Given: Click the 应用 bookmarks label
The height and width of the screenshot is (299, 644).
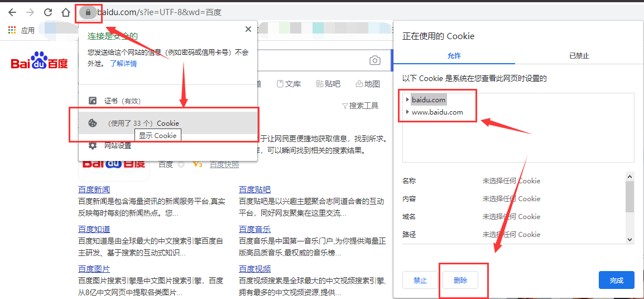Looking at the screenshot, I should point(28,30).
